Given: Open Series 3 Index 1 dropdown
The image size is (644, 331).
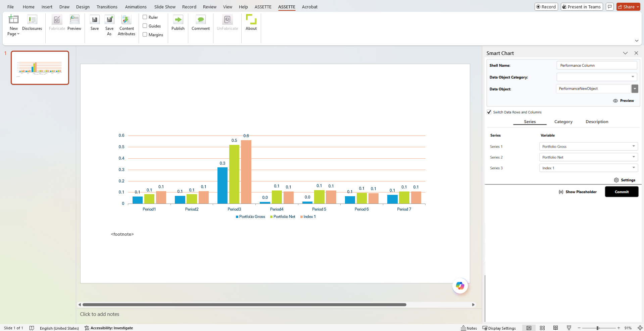Looking at the screenshot, I should coord(633,168).
